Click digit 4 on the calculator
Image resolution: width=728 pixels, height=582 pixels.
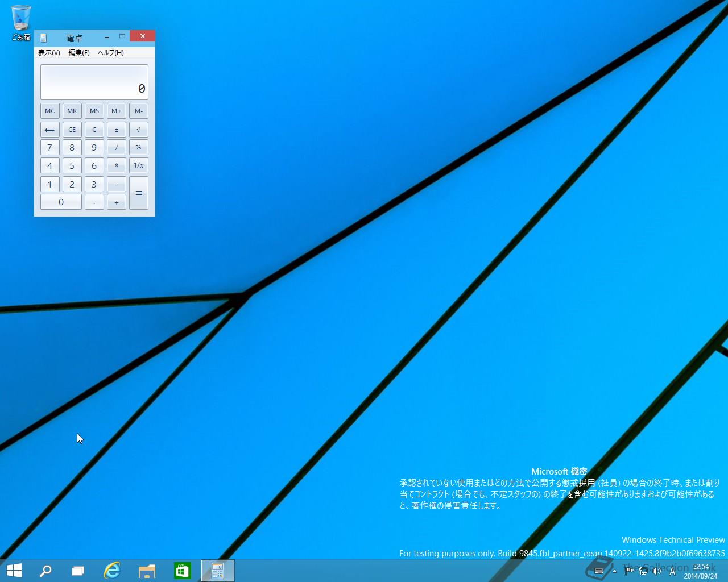click(50, 166)
